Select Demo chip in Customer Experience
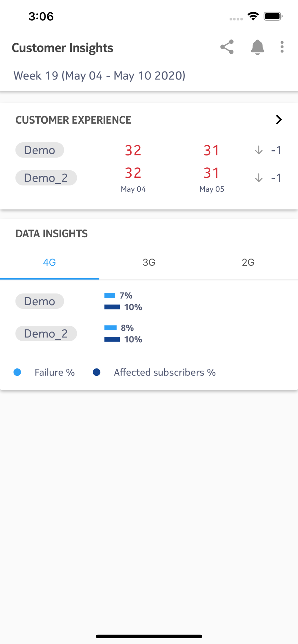Image resolution: width=298 pixels, height=644 pixels. pyautogui.click(x=40, y=150)
